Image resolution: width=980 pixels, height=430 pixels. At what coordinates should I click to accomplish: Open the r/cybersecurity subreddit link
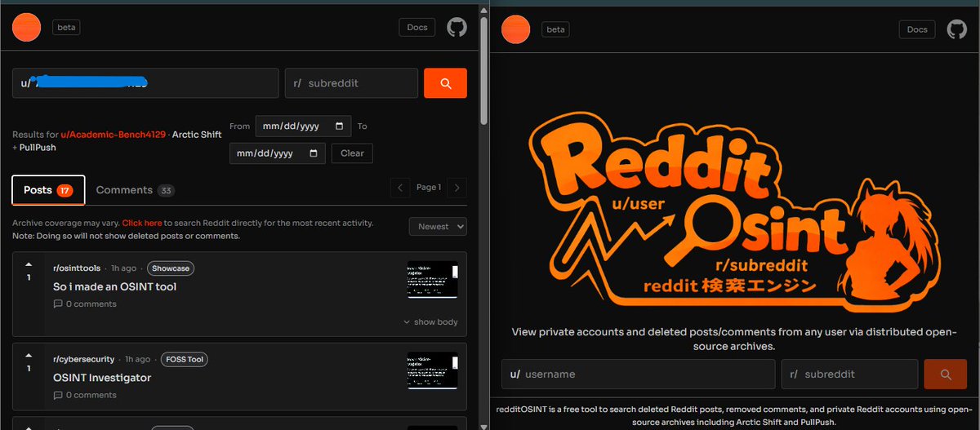(x=83, y=359)
